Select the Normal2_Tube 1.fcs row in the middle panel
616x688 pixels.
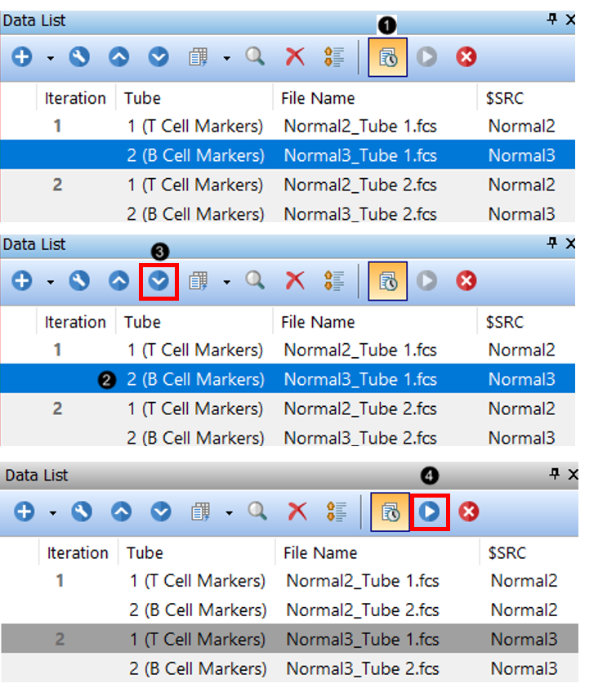[288, 350]
